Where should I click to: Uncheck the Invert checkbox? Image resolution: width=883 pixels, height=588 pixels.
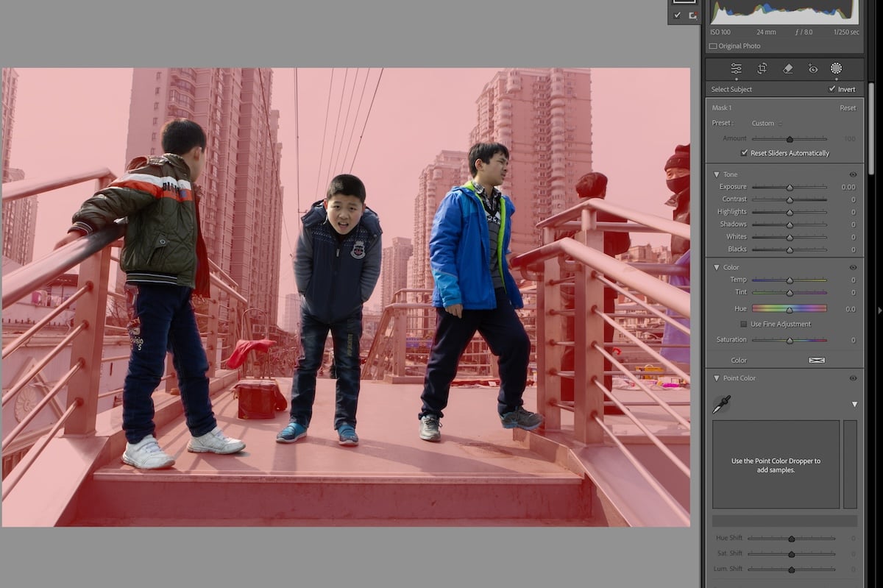[x=831, y=89]
